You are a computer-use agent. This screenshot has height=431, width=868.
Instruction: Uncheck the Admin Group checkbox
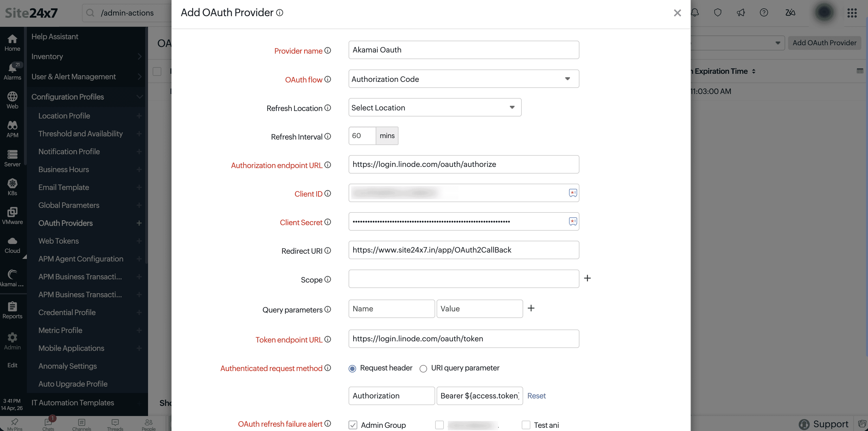click(352, 425)
